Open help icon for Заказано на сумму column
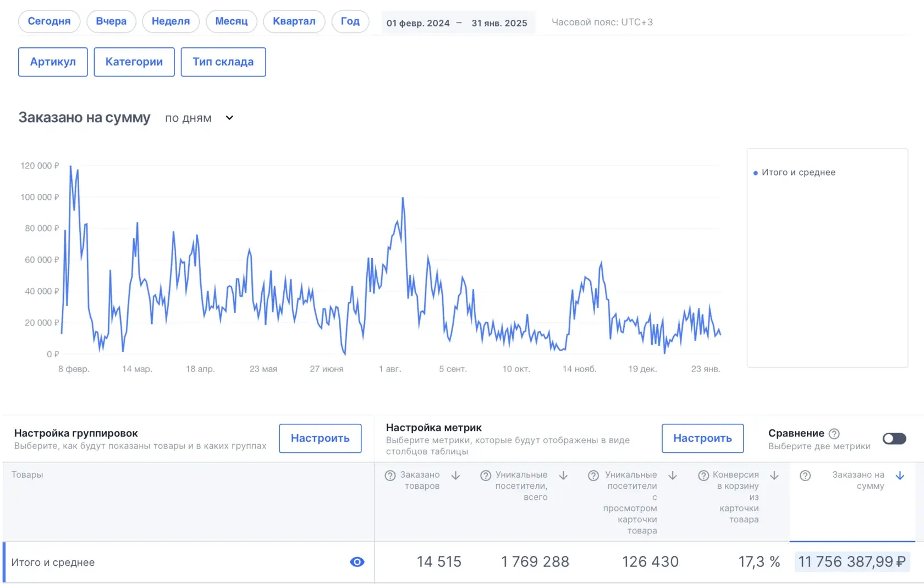 tap(805, 476)
